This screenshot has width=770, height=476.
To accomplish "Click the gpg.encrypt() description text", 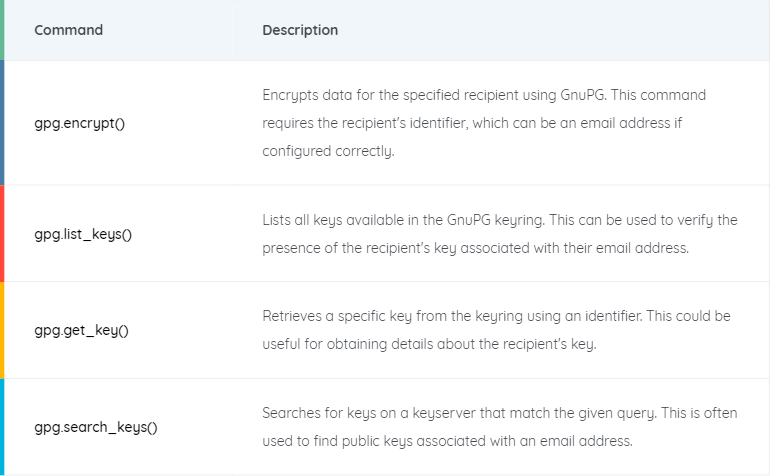I will (484, 123).
